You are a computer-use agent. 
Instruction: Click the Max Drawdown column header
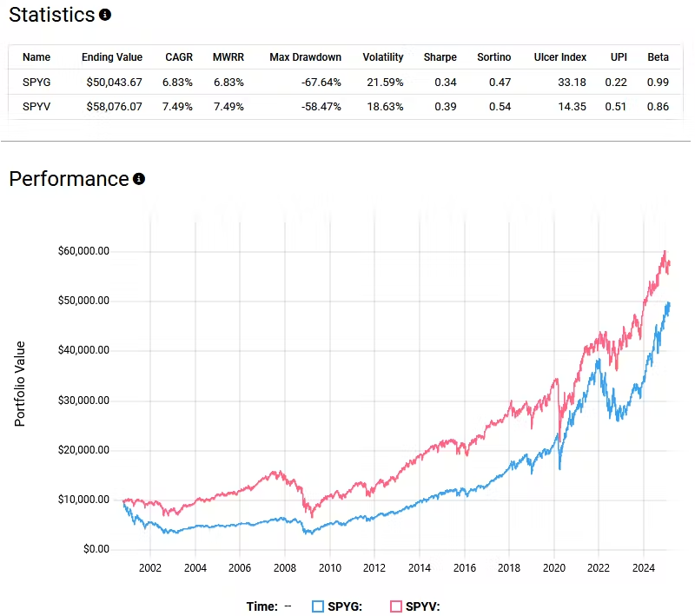tap(306, 57)
